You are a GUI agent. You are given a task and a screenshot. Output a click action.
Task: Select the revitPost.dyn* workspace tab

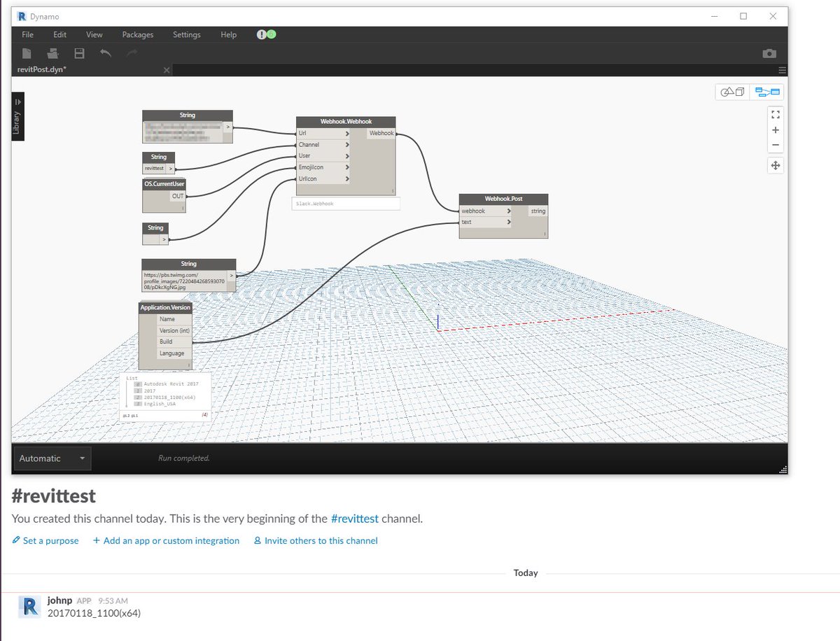(x=92, y=70)
